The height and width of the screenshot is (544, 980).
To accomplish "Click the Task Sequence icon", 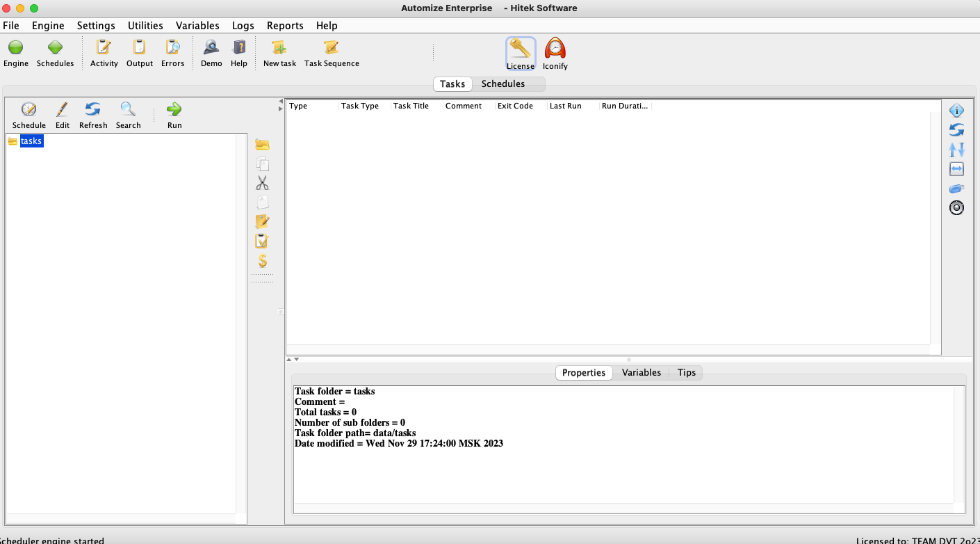I will 332,48.
